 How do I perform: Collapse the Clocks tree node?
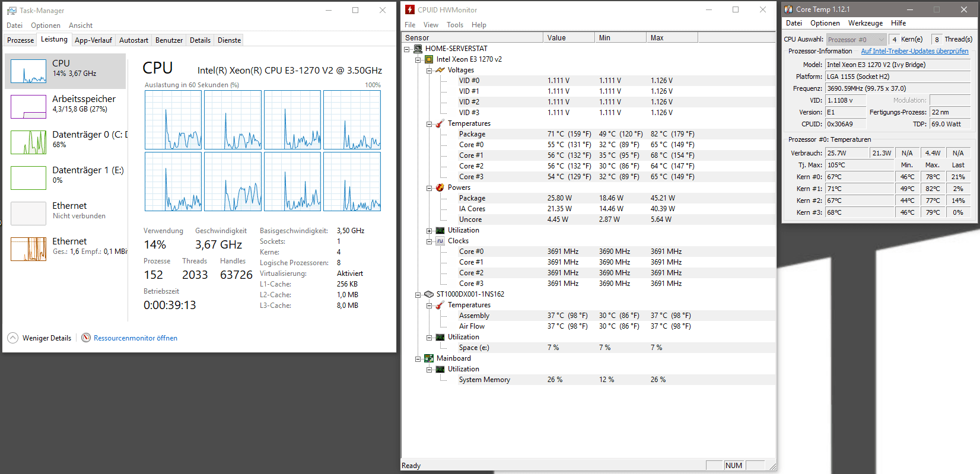pyautogui.click(x=429, y=241)
